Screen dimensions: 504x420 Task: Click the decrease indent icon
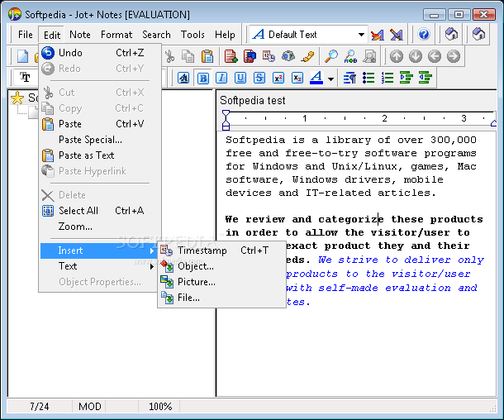pyautogui.click(x=426, y=78)
